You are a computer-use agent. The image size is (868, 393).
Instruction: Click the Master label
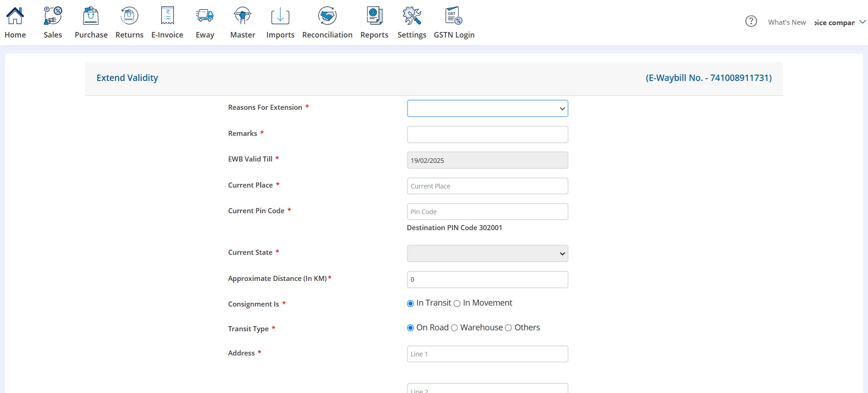(x=243, y=35)
